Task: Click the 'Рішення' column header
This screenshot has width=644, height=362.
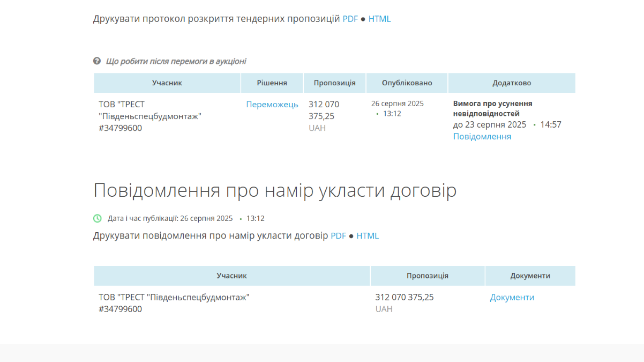Action: (272, 83)
